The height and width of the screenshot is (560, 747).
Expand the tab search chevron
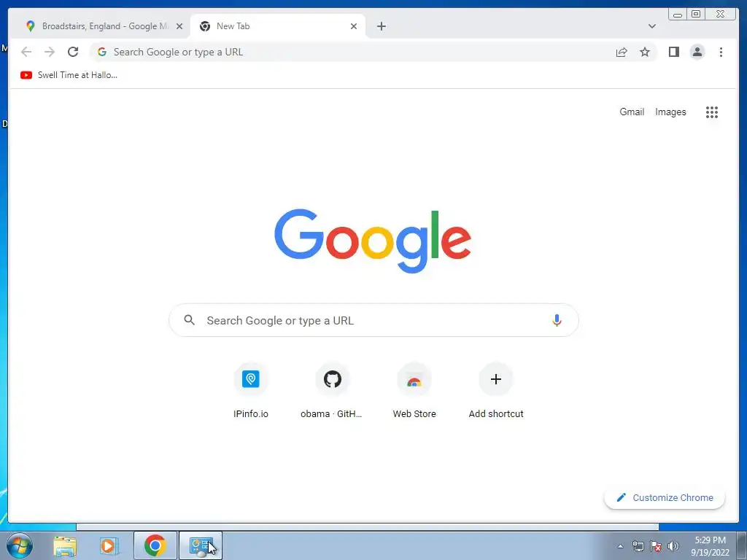pos(652,26)
